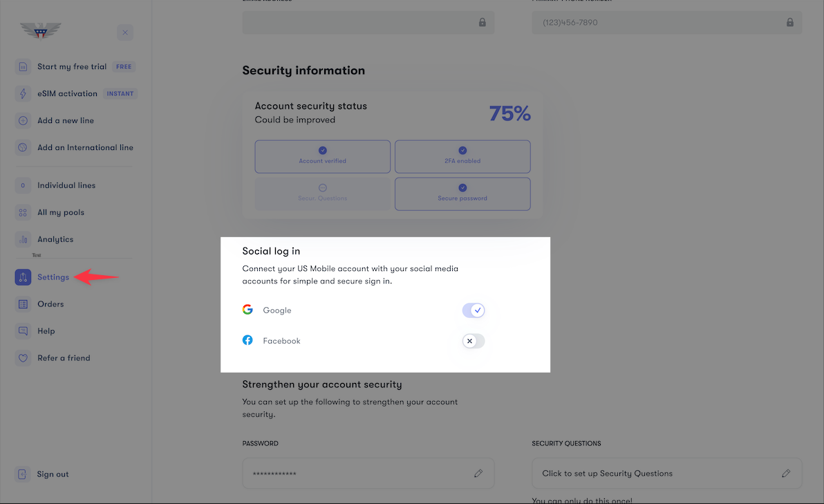Enable the Facebook social login toggle
Image resolution: width=824 pixels, height=504 pixels.
[473, 340]
